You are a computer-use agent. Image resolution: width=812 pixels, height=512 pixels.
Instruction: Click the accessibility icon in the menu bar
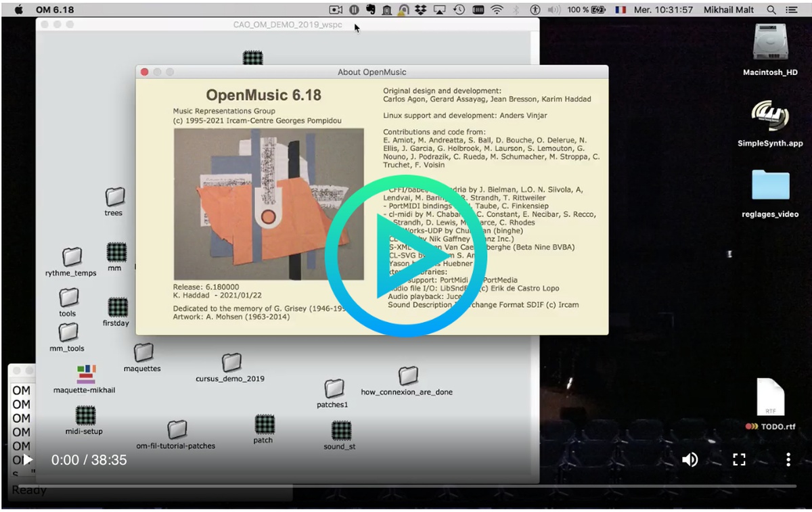coord(535,10)
